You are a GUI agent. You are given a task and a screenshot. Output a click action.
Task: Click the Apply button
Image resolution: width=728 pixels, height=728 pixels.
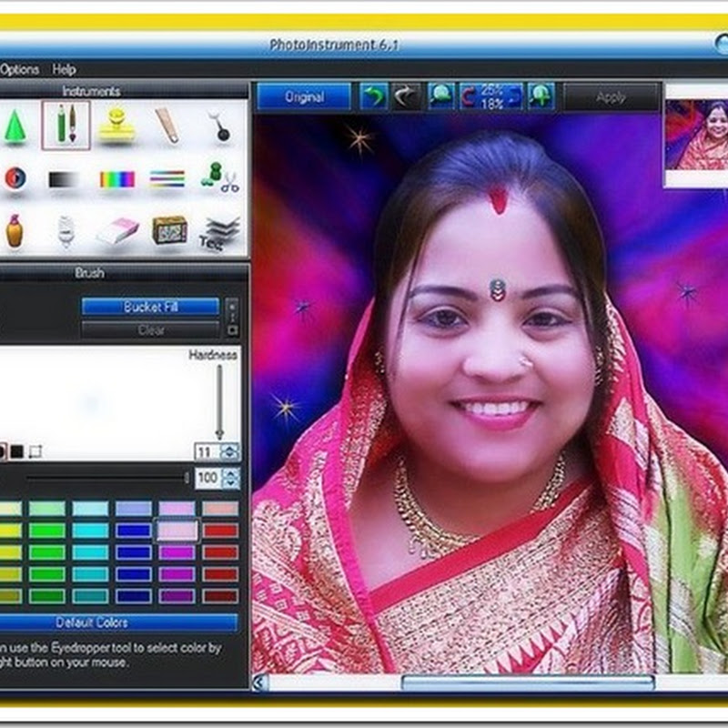611,96
